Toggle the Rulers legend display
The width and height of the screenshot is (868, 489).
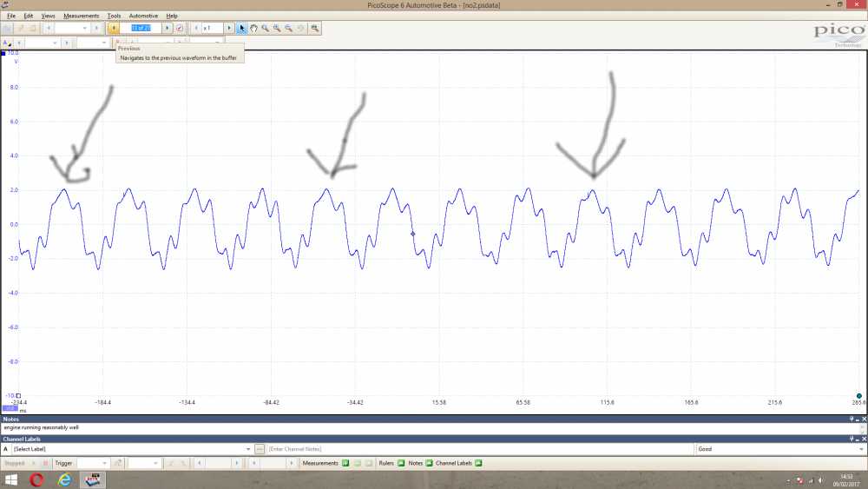pyautogui.click(x=401, y=464)
